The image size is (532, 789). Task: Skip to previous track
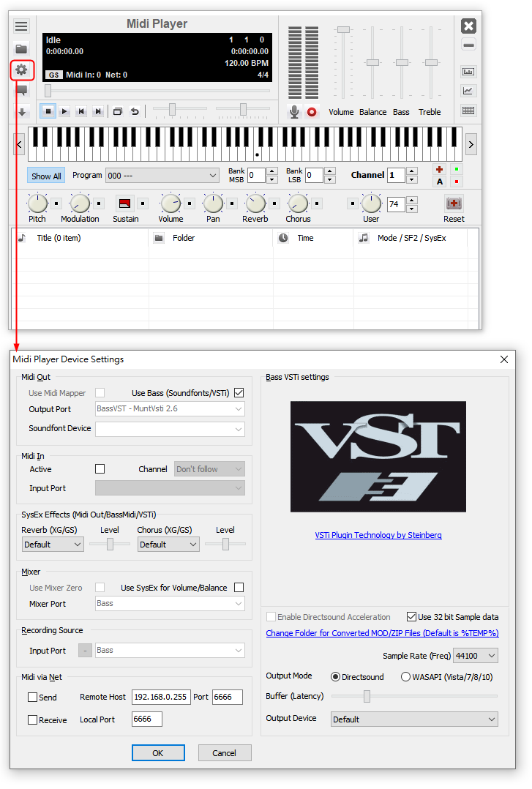[81, 111]
